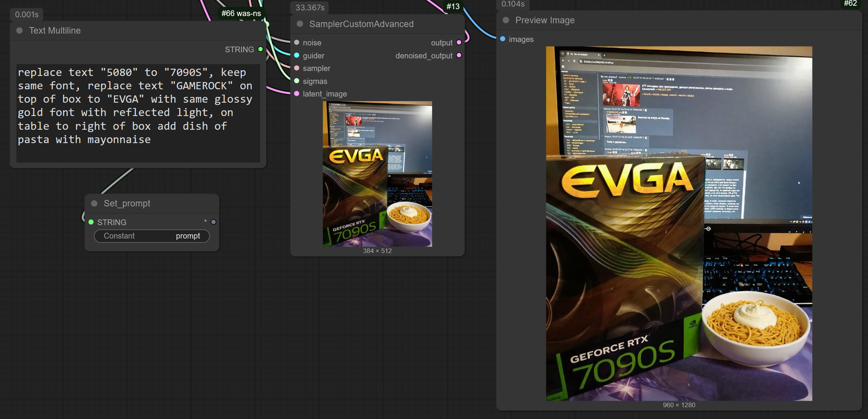Click the sigmas input label
The image size is (868, 419).
pyautogui.click(x=315, y=81)
